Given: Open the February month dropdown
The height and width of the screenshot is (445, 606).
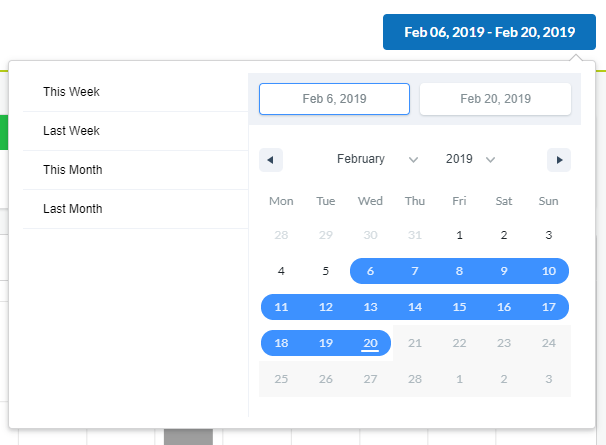Looking at the screenshot, I should (x=378, y=159).
